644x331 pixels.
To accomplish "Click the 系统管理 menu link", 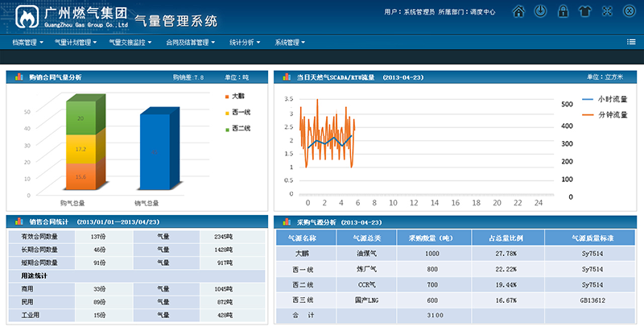I will pos(290,42).
